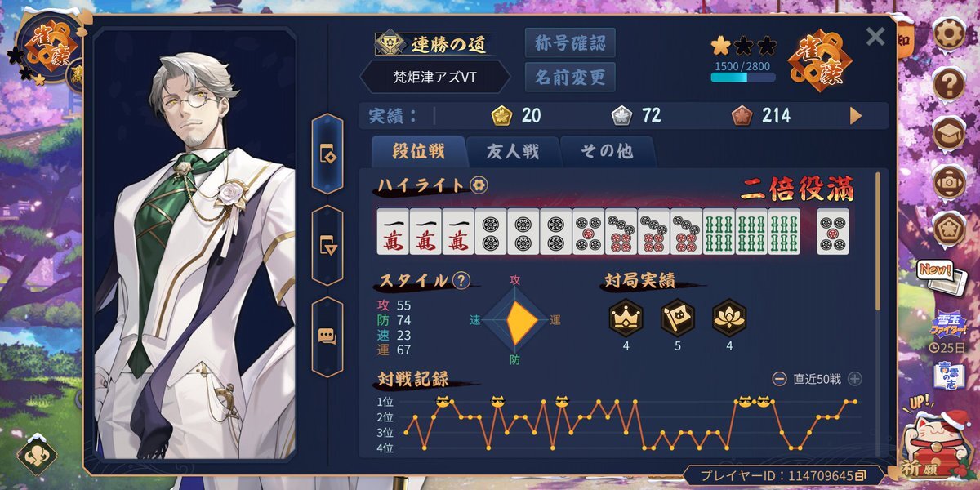980x490 pixels.
Task: Expand achievements with orange arrow
Action: pyautogui.click(x=856, y=116)
